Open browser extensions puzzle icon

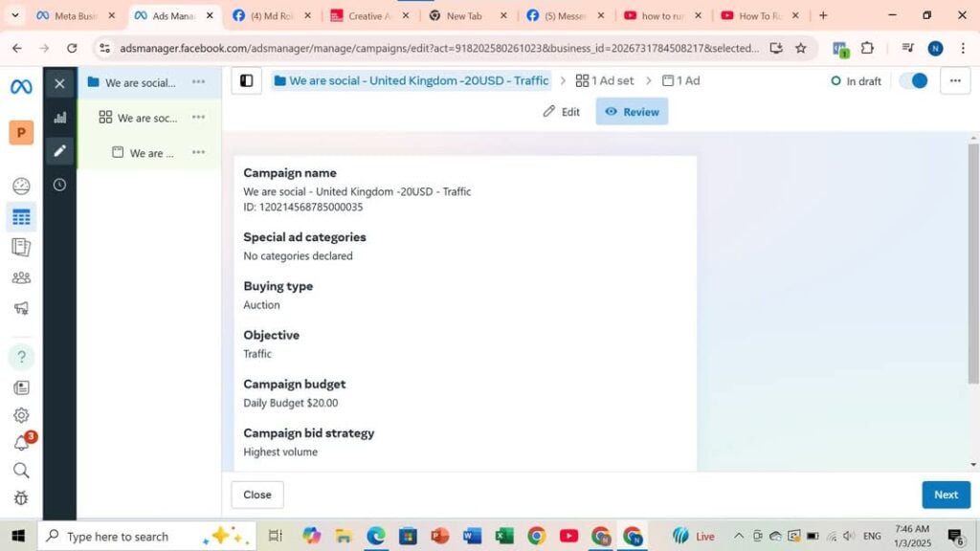click(x=867, y=48)
